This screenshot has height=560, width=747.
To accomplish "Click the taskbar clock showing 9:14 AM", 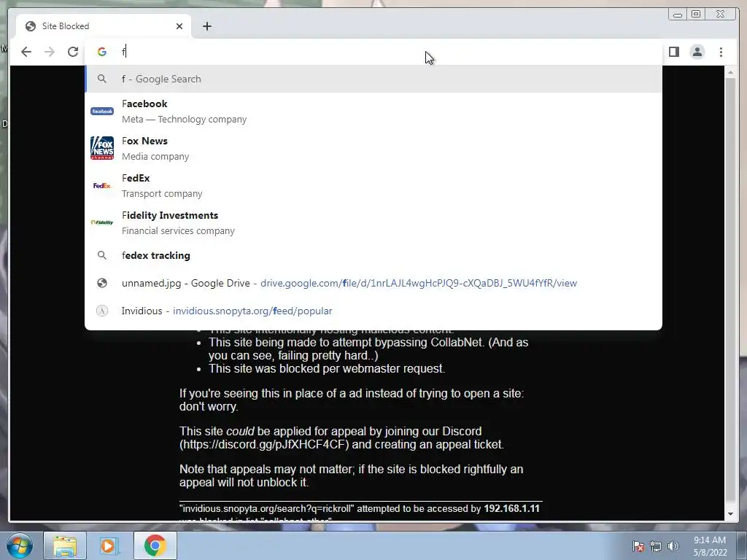I will pos(710,546).
